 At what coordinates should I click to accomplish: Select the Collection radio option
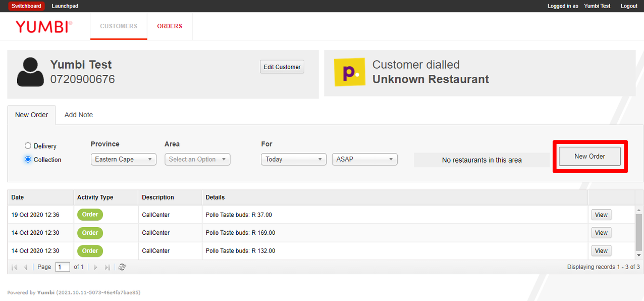tap(28, 160)
